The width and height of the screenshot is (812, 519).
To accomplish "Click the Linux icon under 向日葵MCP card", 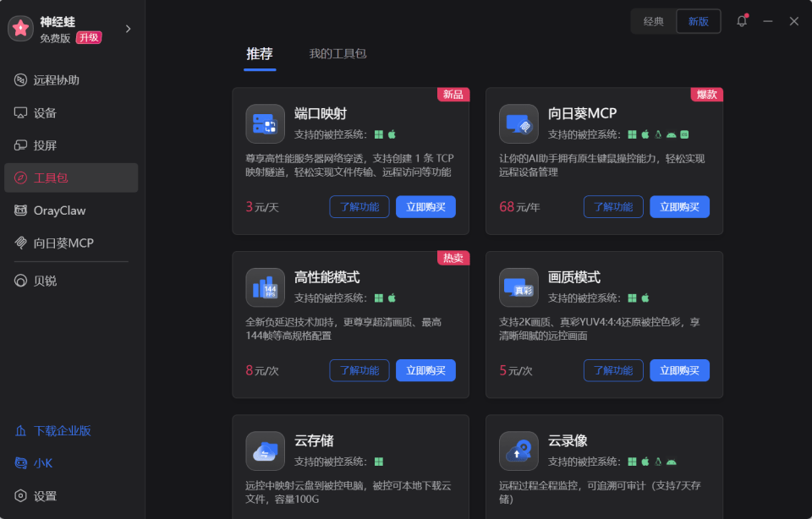I will coord(658,134).
